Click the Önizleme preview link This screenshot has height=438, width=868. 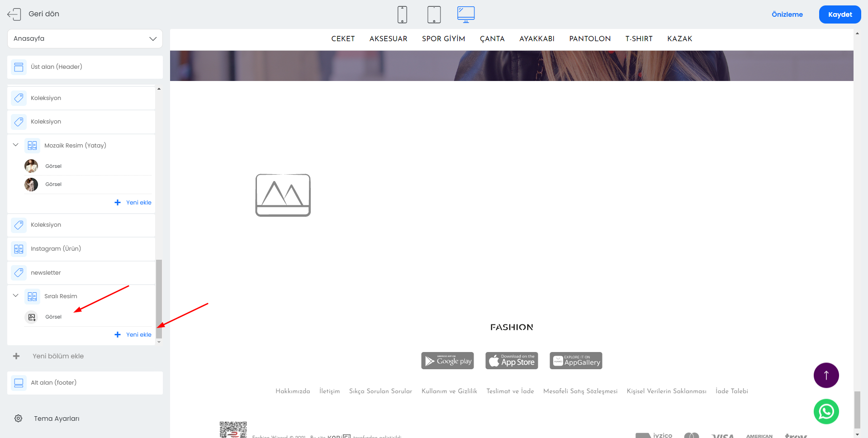pos(787,14)
